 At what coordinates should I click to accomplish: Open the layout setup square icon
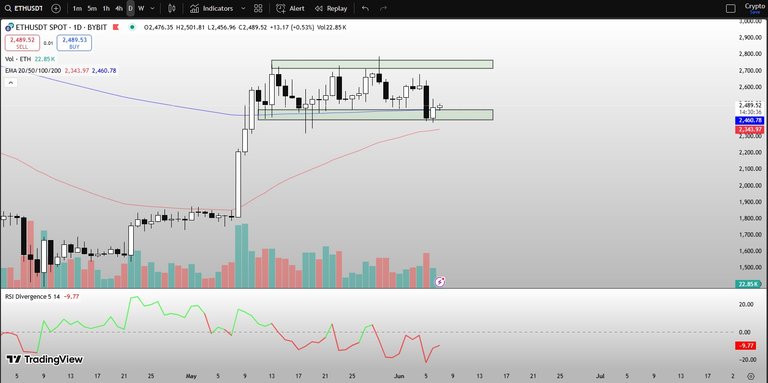[x=730, y=8]
